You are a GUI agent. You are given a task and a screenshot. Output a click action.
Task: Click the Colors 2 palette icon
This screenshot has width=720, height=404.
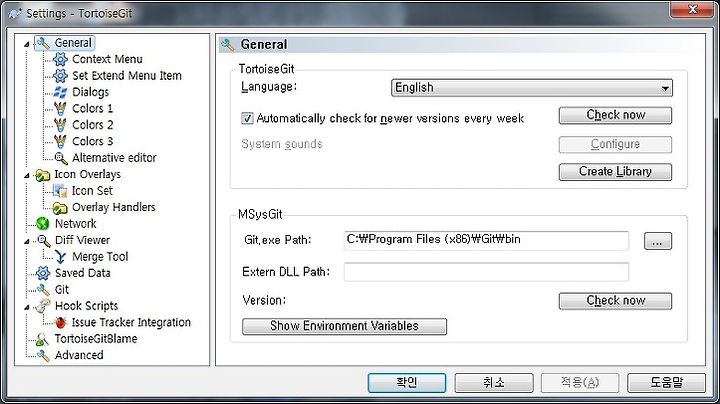pos(60,125)
